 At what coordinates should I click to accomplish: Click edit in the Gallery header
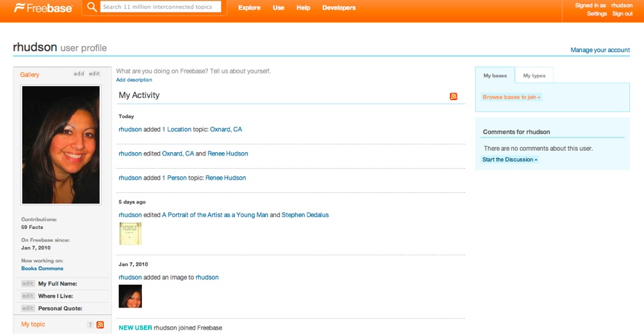[x=95, y=73]
